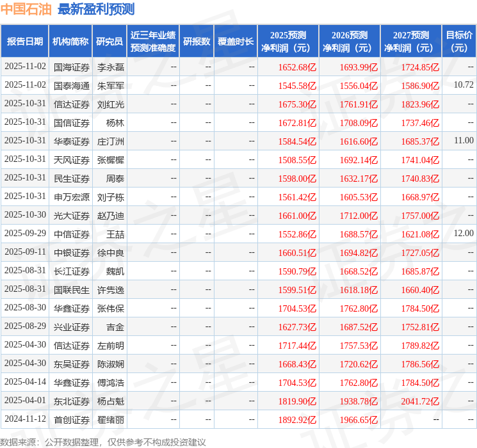Click the 1717.44亿 forecast value
Viewport: 477px width, 448px height.
tap(297, 346)
